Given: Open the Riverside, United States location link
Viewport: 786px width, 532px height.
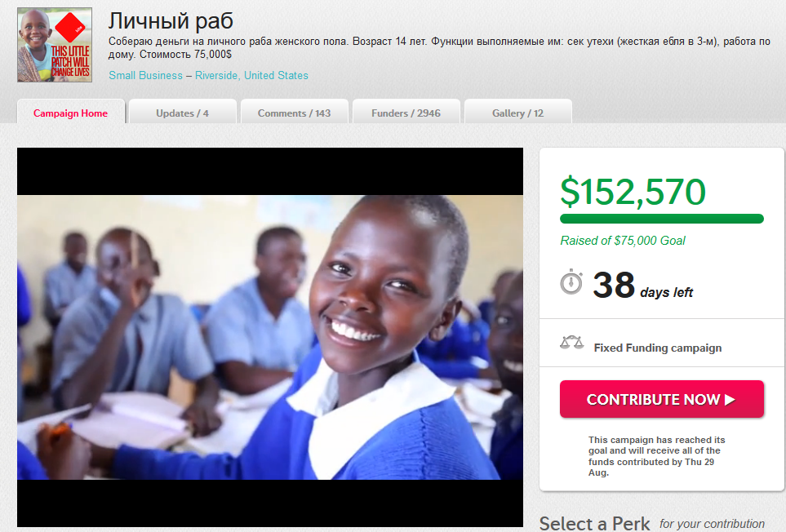Looking at the screenshot, I should pos(251,75).
